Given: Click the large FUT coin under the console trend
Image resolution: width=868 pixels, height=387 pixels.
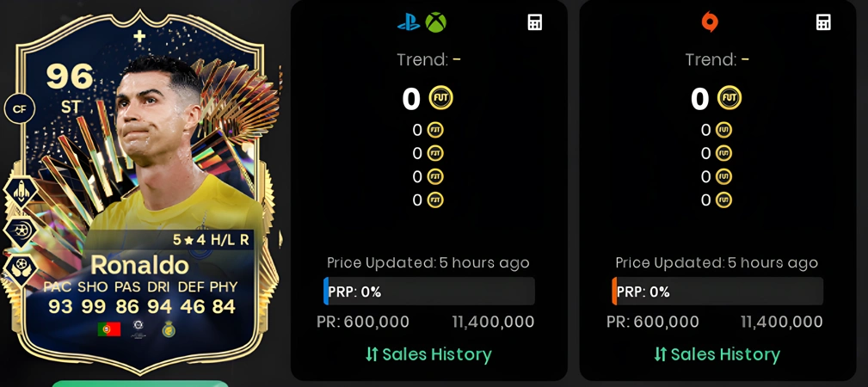Looking at the screenshot, I should tap(441, 99).
